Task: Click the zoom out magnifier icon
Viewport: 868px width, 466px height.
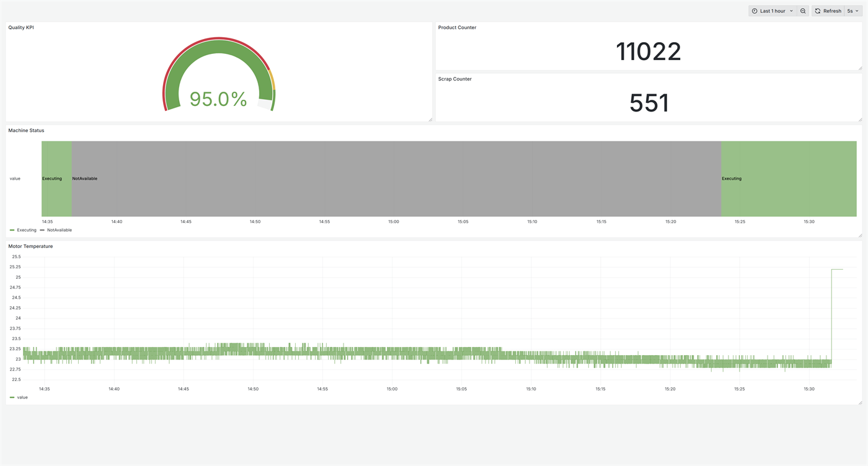Action: tap(803, 11)
